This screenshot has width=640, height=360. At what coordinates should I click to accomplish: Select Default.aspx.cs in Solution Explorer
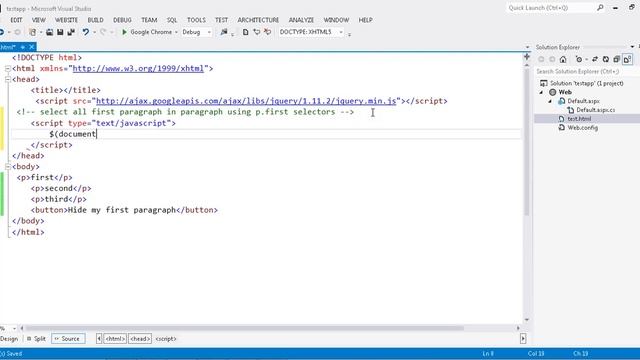(x=595, y=110)
